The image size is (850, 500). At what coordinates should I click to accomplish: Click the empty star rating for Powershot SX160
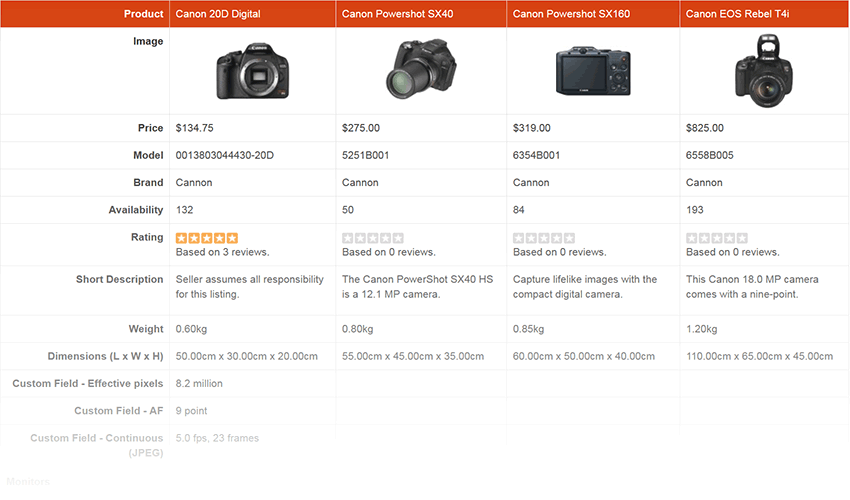[x=544, y=238]
